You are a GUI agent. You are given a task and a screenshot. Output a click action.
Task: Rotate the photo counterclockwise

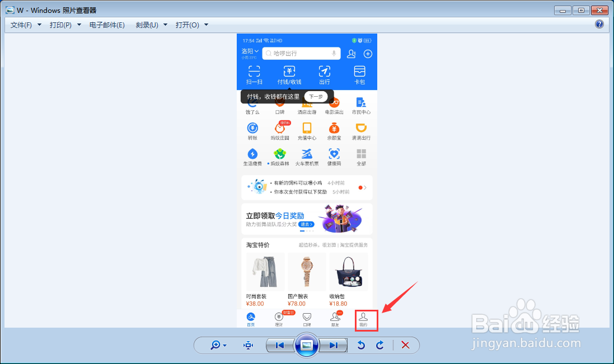coord(361,345)
